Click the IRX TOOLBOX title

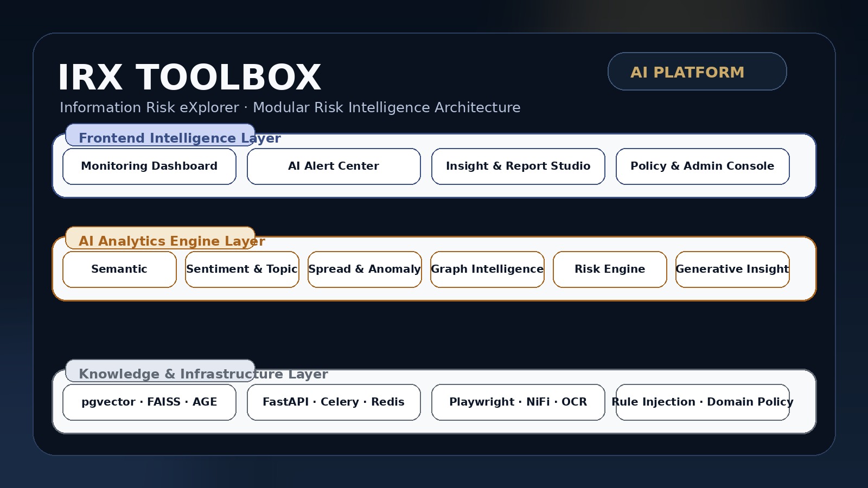190,77
